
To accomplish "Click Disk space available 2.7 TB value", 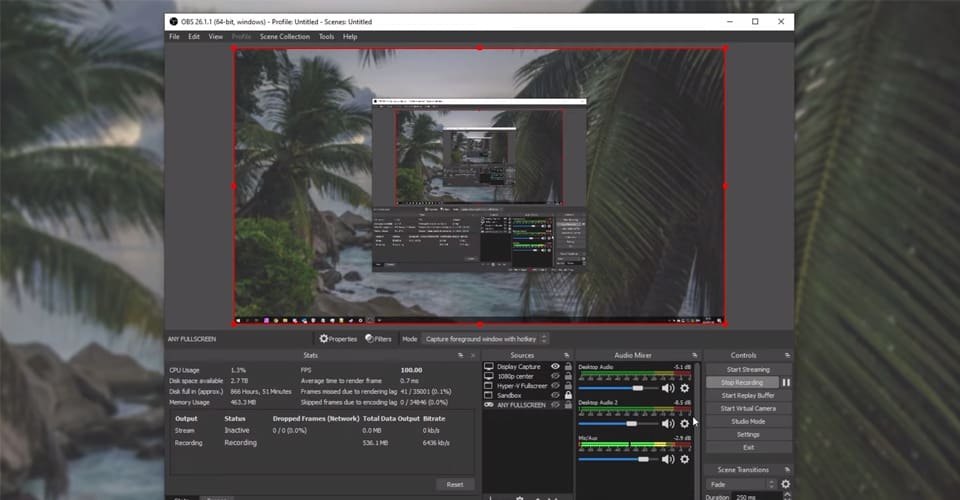I will (x=239, y=381).
